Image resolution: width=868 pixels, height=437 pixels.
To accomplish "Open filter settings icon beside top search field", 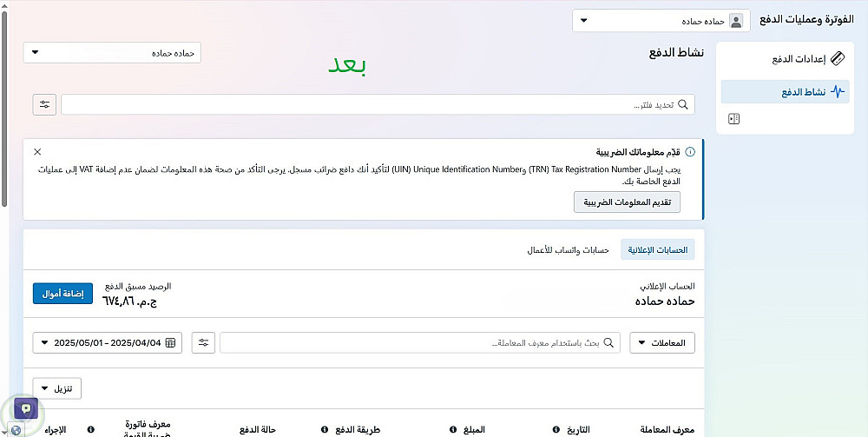I will pyautogui.click(x=44, y=104).
